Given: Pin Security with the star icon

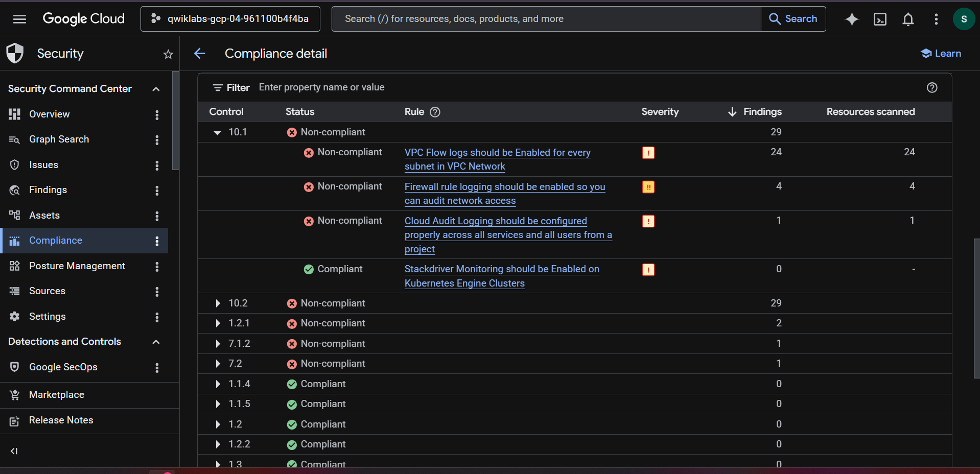Looking at the screenshot, I should coord(168,54).
